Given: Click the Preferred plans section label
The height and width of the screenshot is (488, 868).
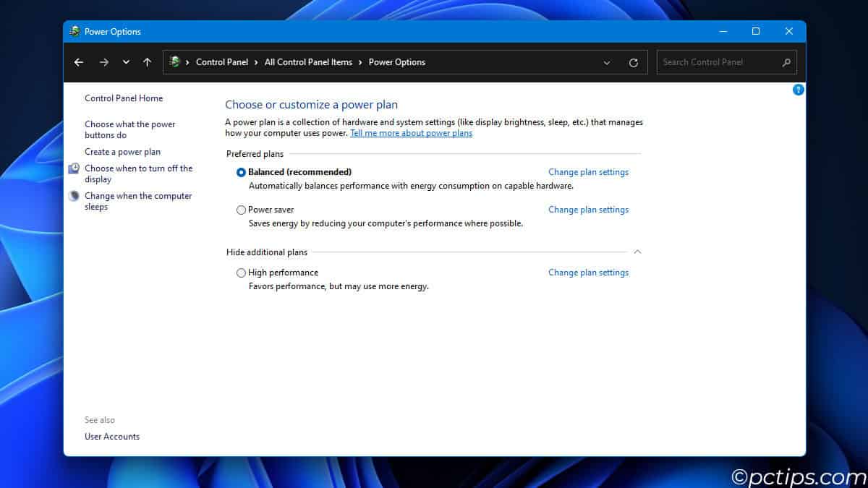Looking at the screenshot, I should [x=255, y=154].
